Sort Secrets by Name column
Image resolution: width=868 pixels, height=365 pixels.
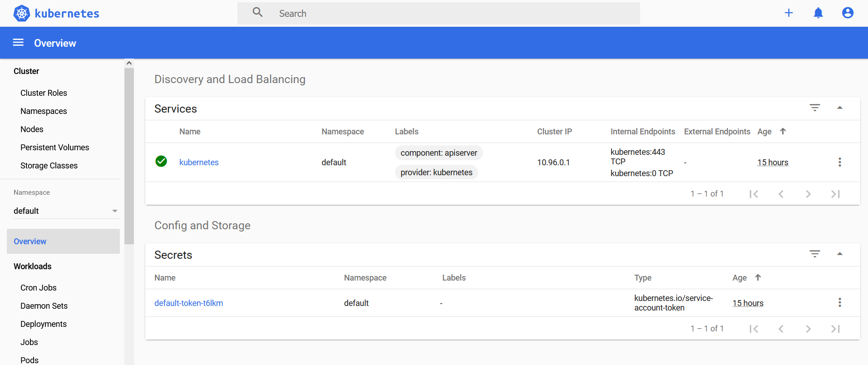[165, 278]
